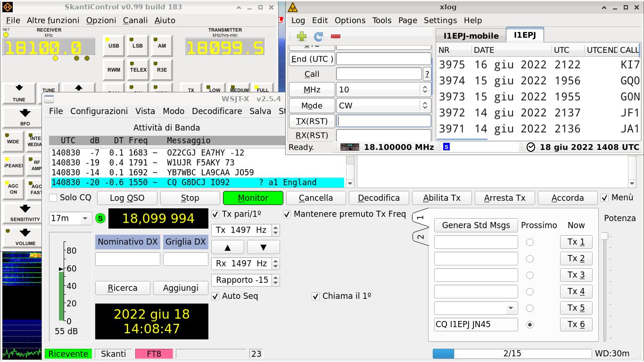Image resolution: width=644 pixels, height=362 pixels.
Task: Click the green plus add-QSO icon in xlog
Action: 302,36
